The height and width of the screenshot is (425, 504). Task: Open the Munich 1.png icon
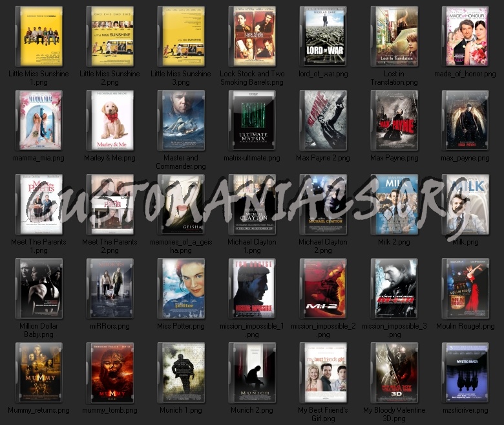click(x=181, y=373)
